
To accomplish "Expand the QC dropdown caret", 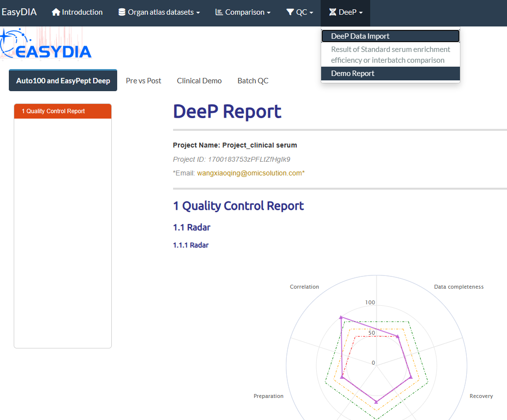I will 311,13.
